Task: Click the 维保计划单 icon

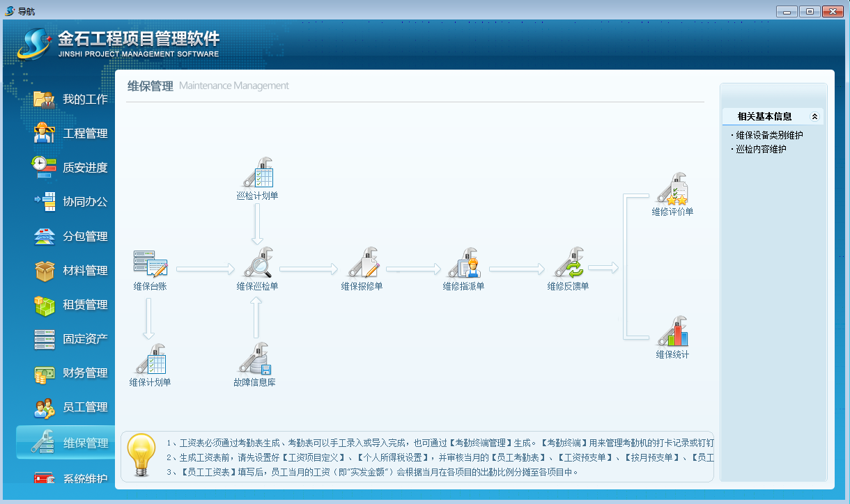Action: coord(150,359)
